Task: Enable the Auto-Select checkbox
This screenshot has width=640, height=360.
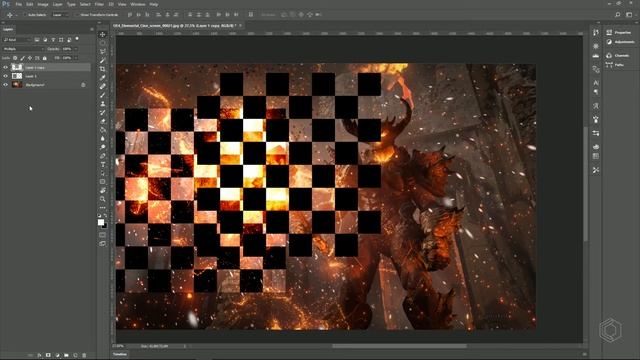Action: tap(25, 15)
